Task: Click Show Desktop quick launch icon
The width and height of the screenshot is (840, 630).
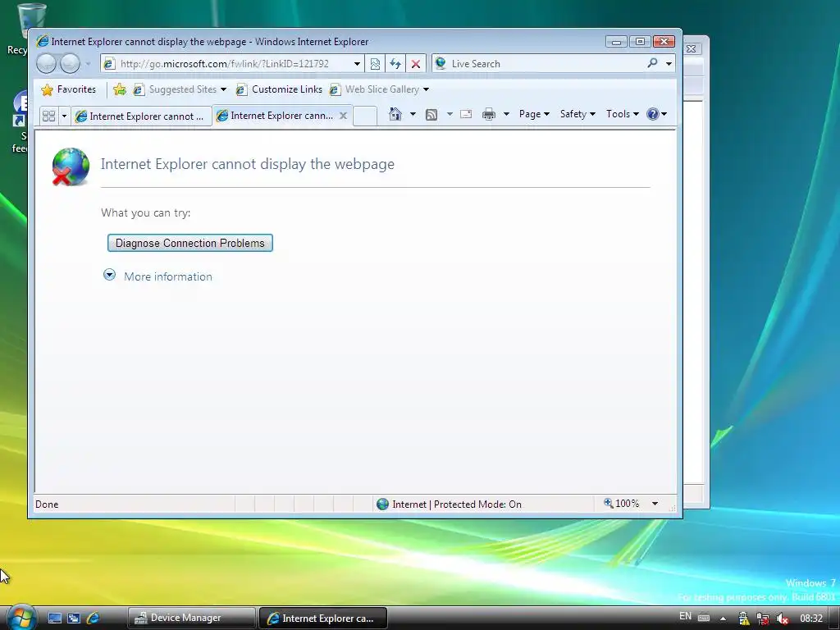Action: [55, 618]
